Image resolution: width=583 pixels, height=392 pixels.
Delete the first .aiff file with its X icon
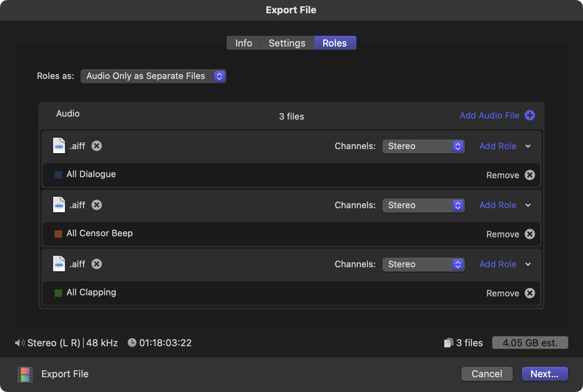97,146
